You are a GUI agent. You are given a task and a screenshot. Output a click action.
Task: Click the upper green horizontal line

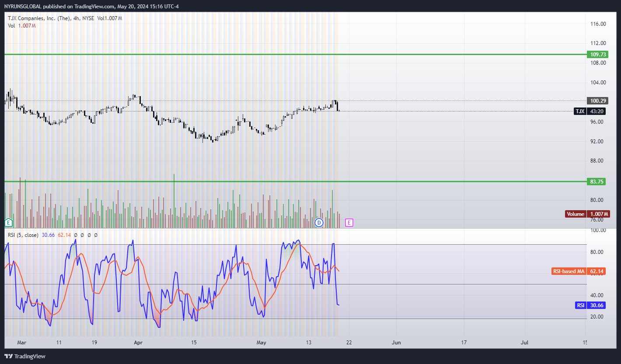point(295,54)
